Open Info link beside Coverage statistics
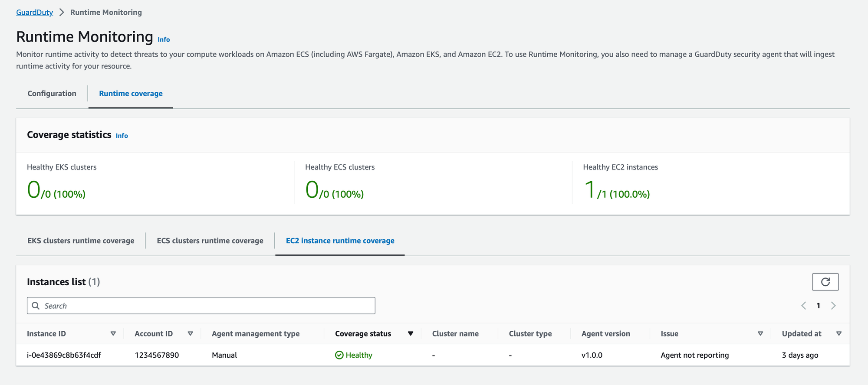 point(122,136)
